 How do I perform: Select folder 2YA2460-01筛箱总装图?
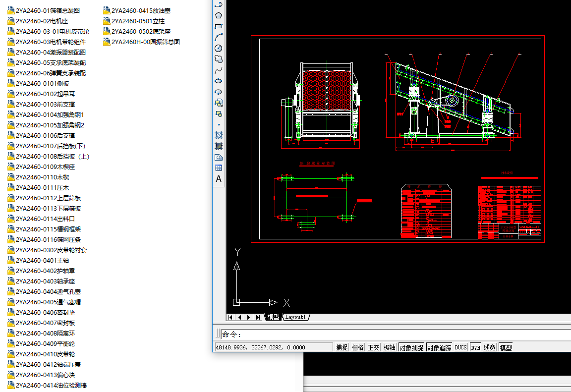[44, 10]
